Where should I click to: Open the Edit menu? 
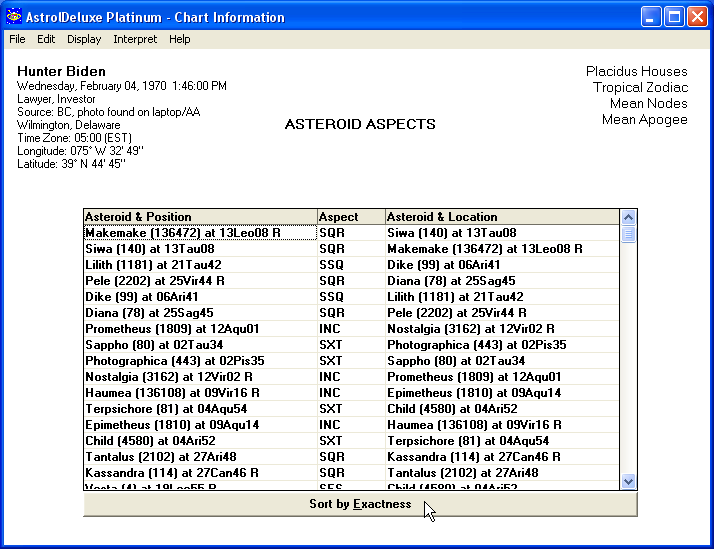click(46, 39)
